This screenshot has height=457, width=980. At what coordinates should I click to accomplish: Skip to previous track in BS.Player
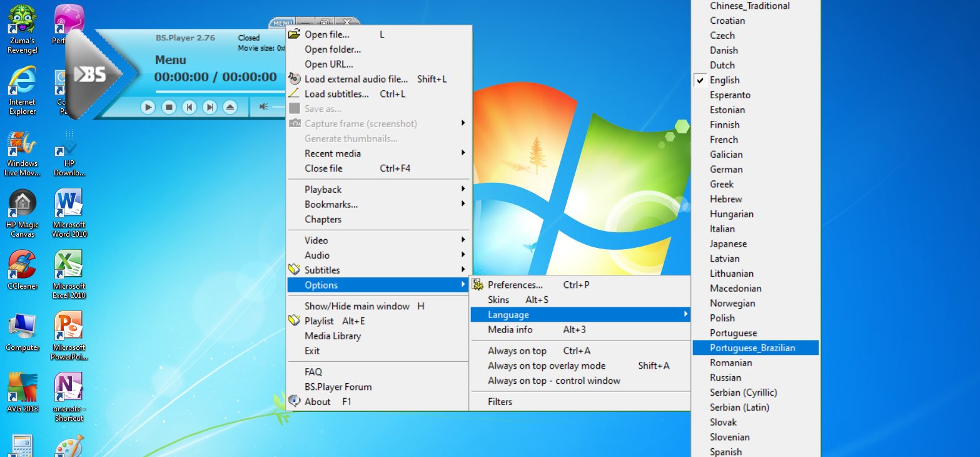[189, 107]
